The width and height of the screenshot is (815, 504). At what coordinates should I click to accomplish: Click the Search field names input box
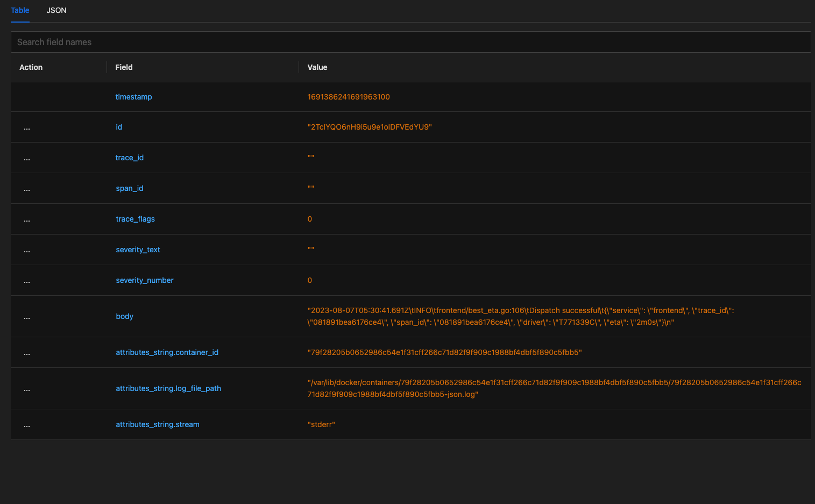pyautogui.click(x=215, y=41)
